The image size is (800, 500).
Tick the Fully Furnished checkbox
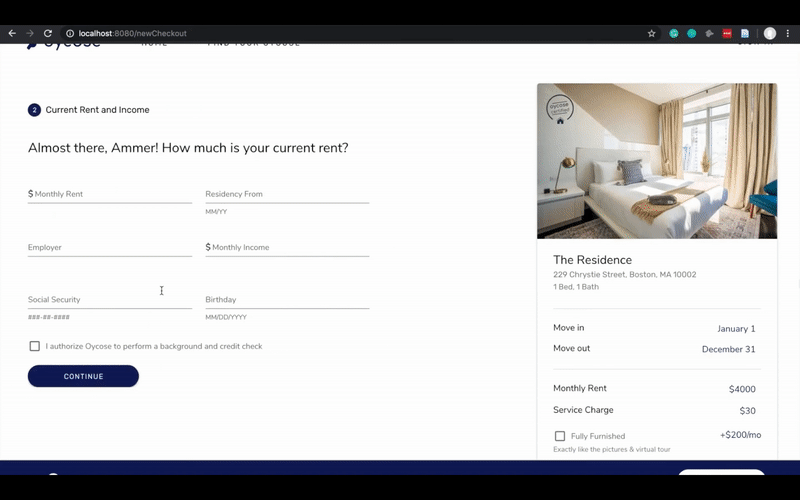pos(560,436)
